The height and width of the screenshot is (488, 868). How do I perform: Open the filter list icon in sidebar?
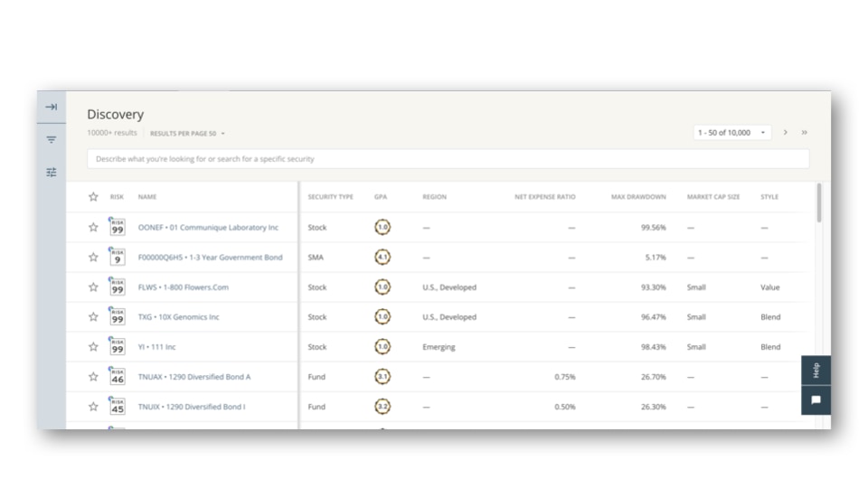52,140
